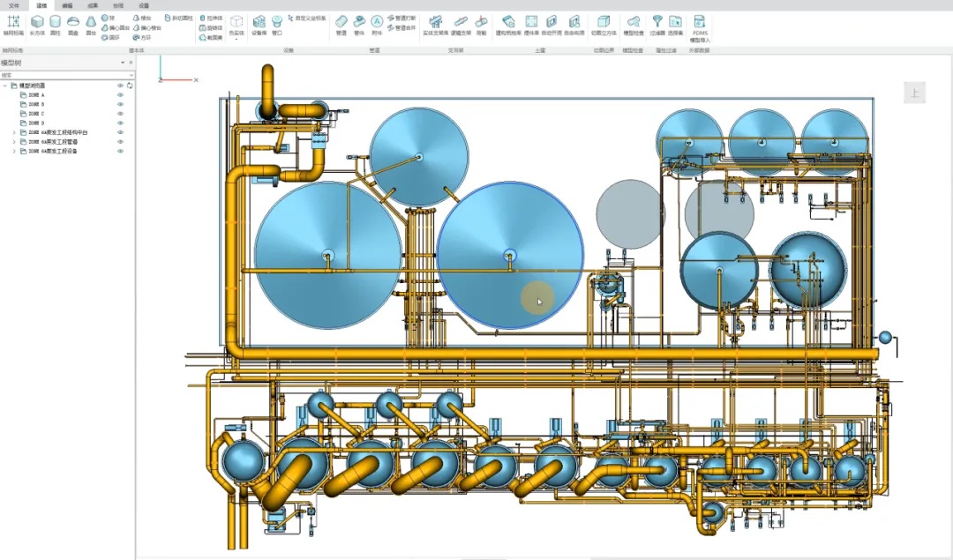Select the 长方体 box primitive tool
The width and height of the screenshot is (953, 560).
[x=37, y=24]
